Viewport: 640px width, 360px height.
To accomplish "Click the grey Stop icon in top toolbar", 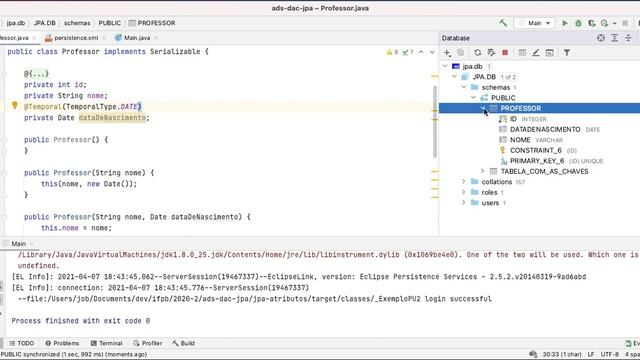I will pos(625,23).
